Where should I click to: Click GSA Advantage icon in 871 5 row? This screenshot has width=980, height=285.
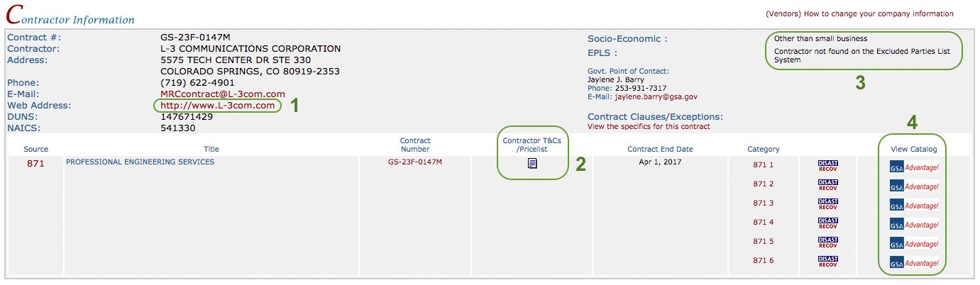pyautogui.click(x=914, y=244)
